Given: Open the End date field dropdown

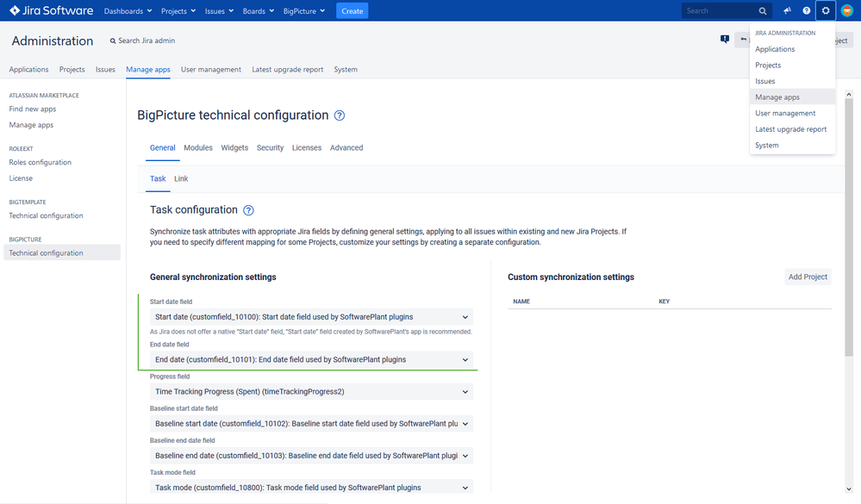Looking at the screenshot, I should coord(311,359).
